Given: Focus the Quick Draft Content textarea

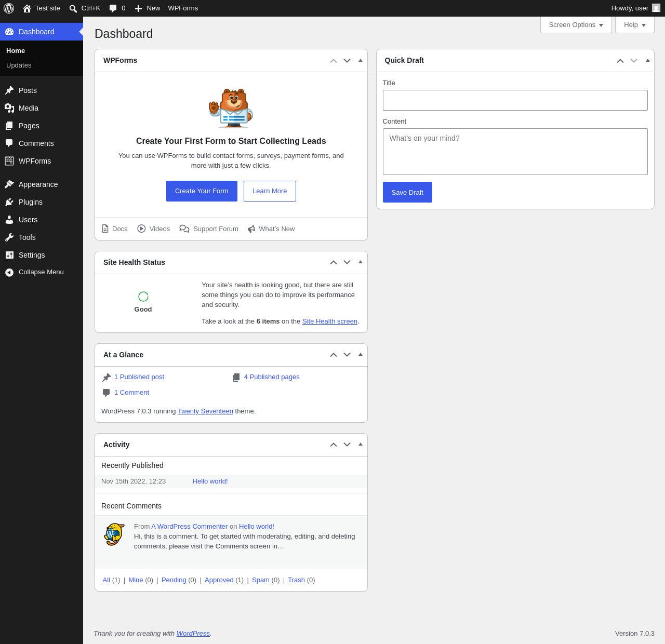Looking at the screenshot, I should [515, 152].
